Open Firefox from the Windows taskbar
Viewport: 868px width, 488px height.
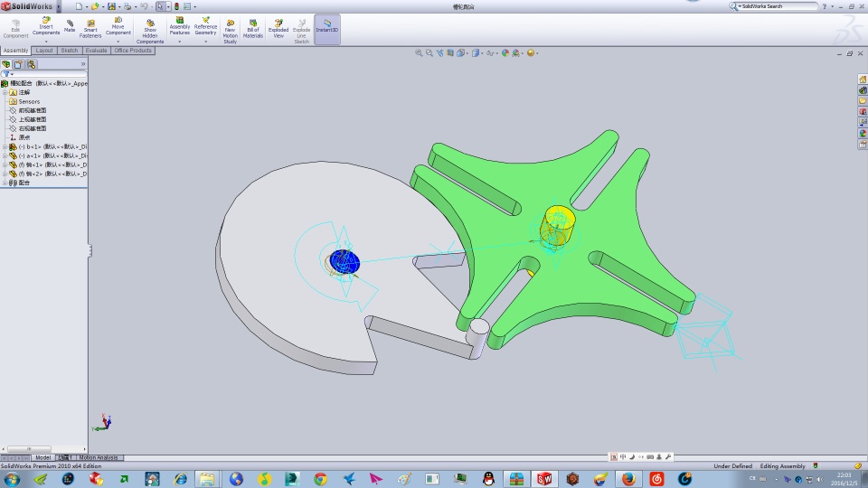[x=628, y=479]
